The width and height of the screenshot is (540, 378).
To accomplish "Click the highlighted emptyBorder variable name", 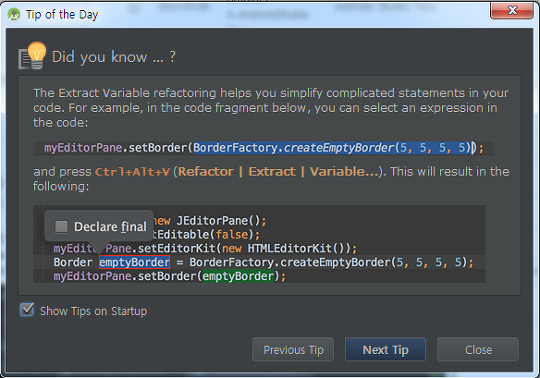I will point(134,262).
